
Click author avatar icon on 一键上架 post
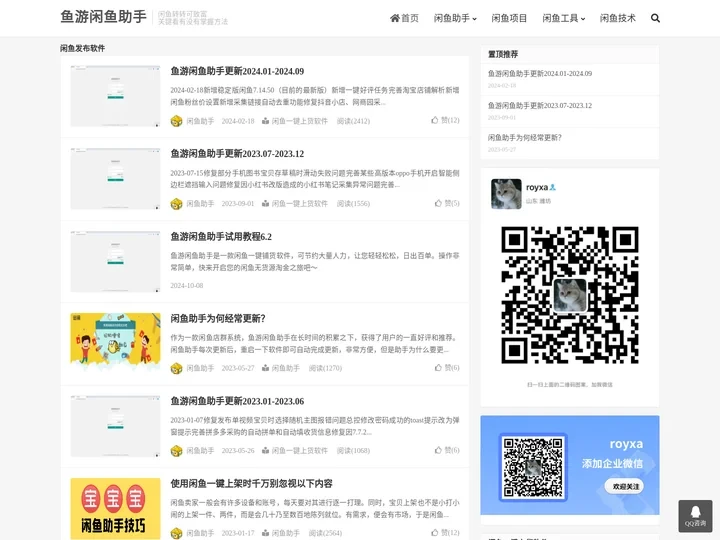176,533
